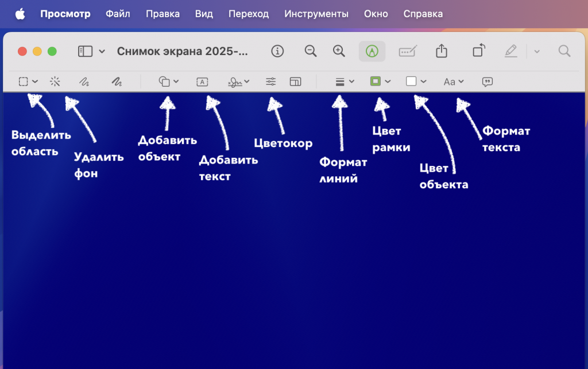
Task: Click the image size adjustment icon
Action: pyautogui.click(x=295, y=81)
